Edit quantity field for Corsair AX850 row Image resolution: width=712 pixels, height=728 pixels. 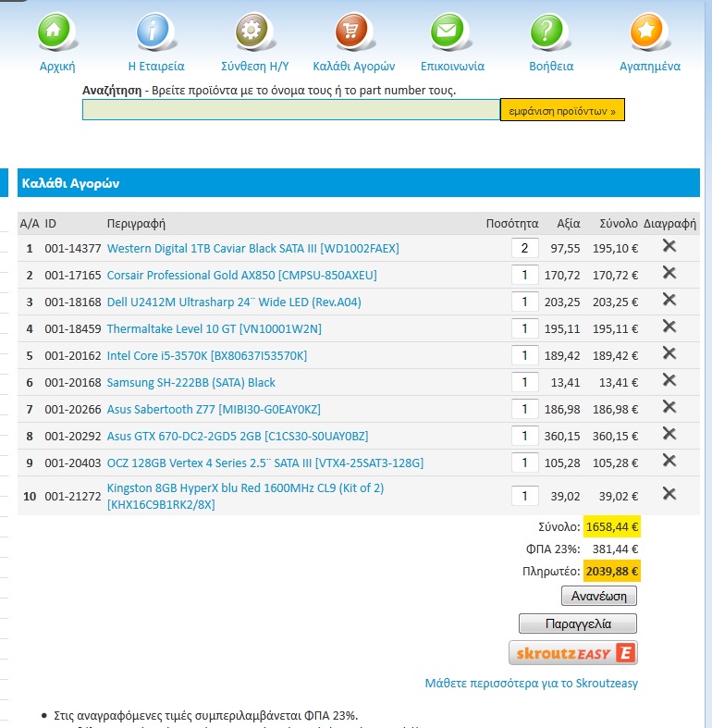(x=525, y=275)
